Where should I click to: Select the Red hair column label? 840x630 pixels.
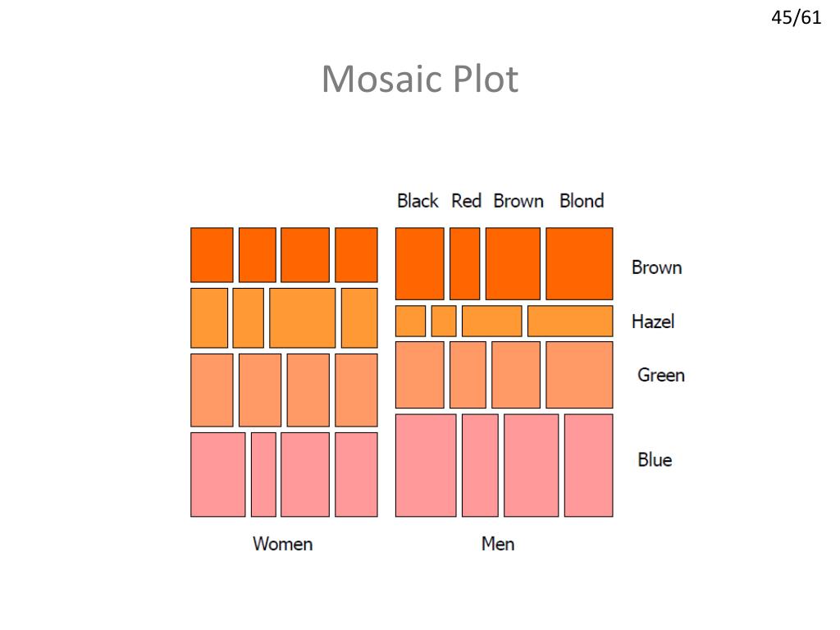466,201
